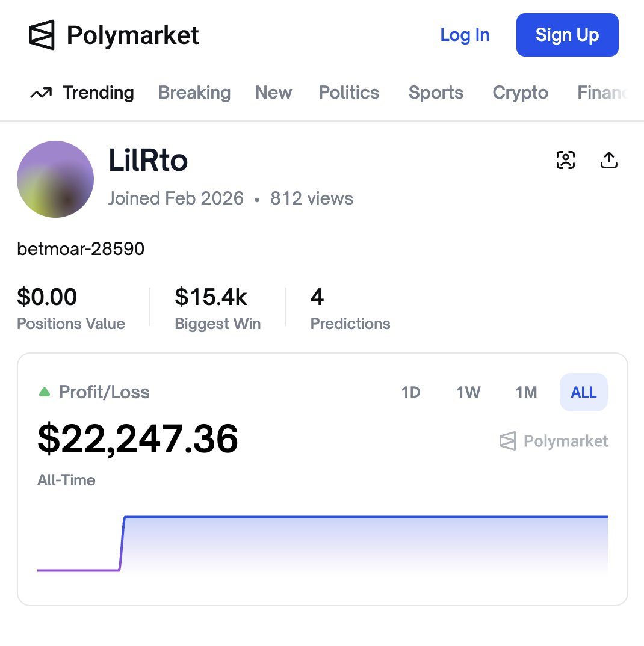Click the Log In link
The width and height of the screenshot is (644, 646).
[x=465, y=35]
